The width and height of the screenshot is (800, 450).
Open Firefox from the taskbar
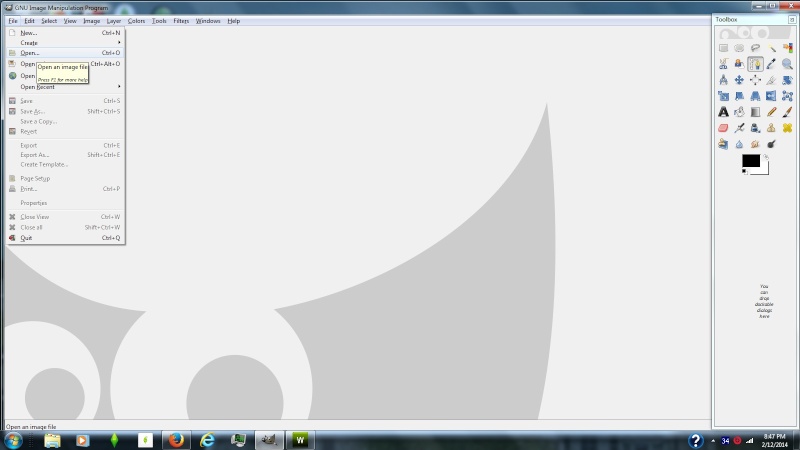point(177,440)
